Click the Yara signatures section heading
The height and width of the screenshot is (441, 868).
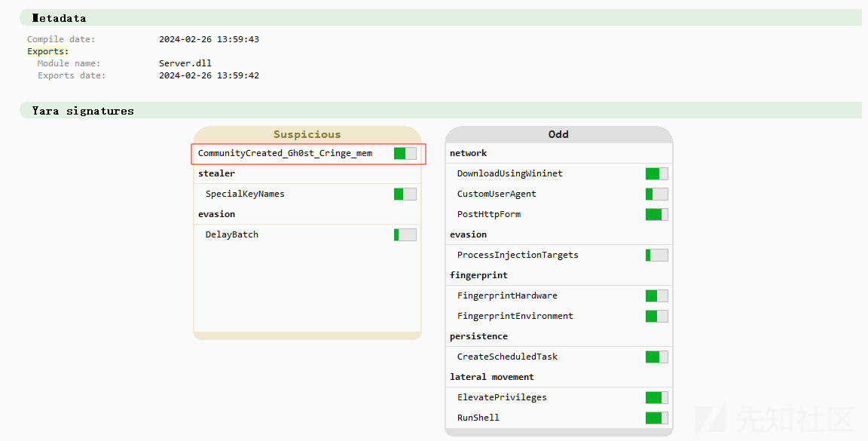(83, 111)
